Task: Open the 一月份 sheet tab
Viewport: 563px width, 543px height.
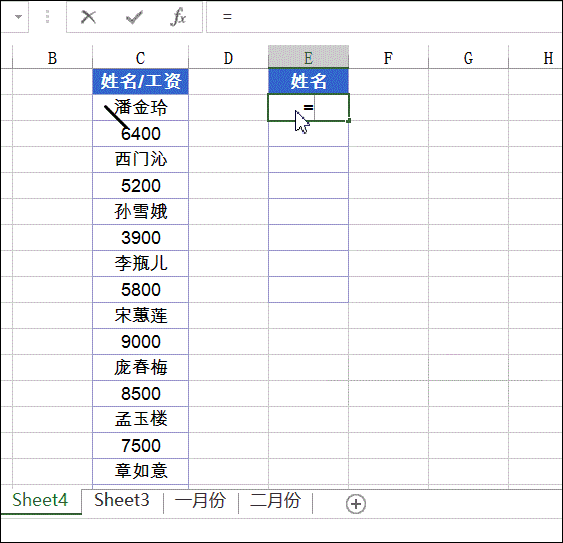Action: [200, 500]
